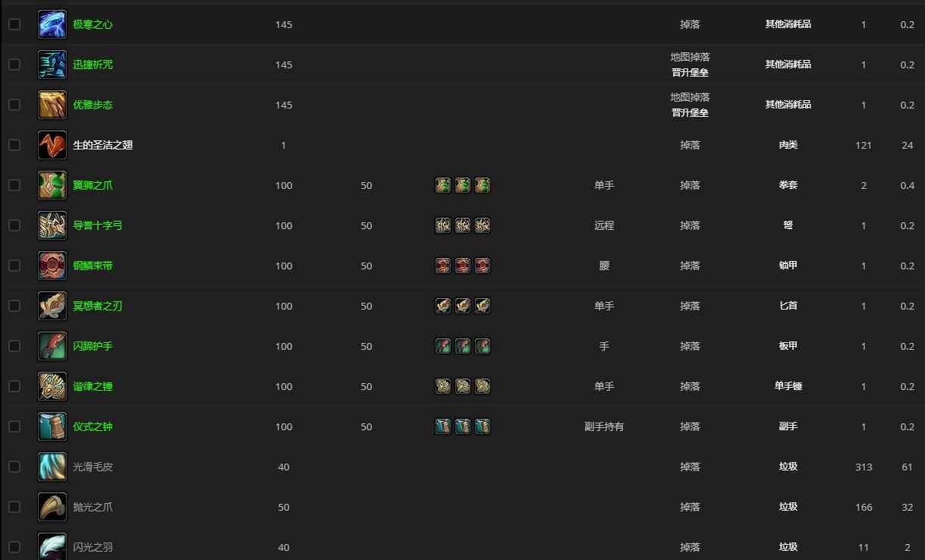Tick the checkbox beside 光滑毛皮
Image resolution: width=925 pixels, height=560 pixels.
14,467
